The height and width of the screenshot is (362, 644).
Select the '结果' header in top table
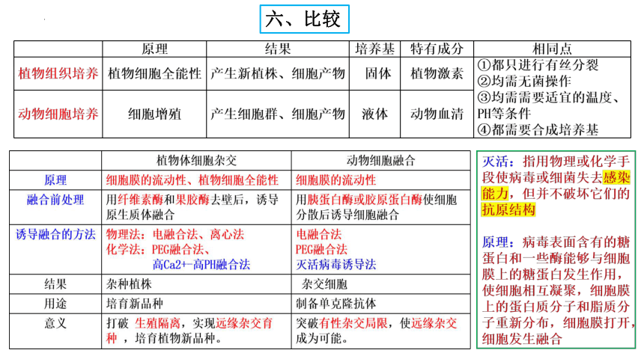pyautogui.click(x=278, y=49)
